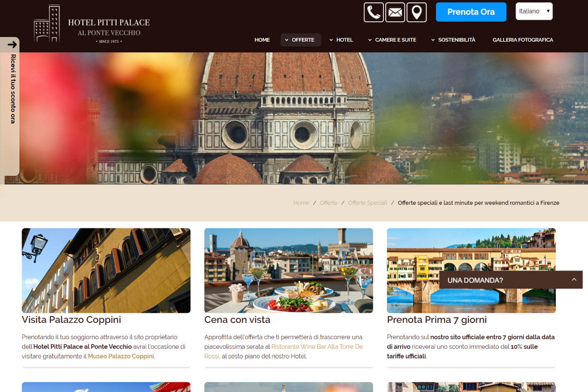This screenshot has width=588, height=392.
Task: Expand the SOSTENIBILITÀ menu
Action: coord(453,40)
